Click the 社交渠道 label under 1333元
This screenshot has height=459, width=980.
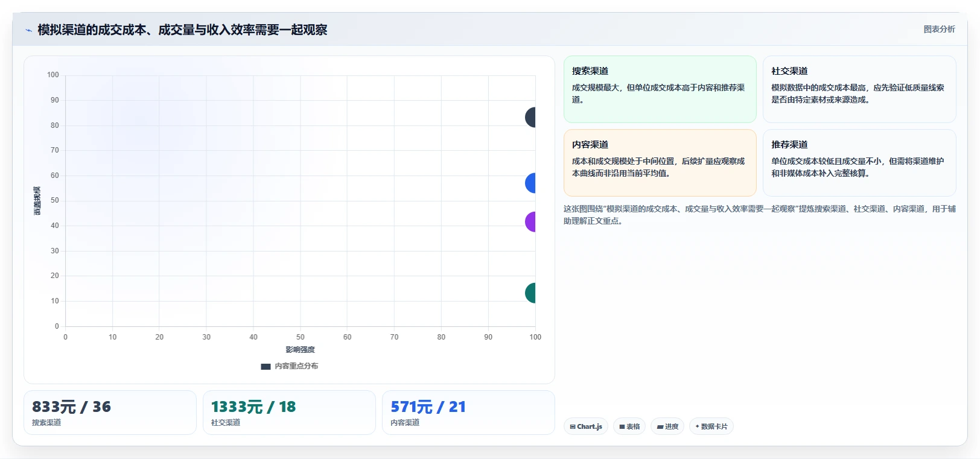(x=226, y=423)
